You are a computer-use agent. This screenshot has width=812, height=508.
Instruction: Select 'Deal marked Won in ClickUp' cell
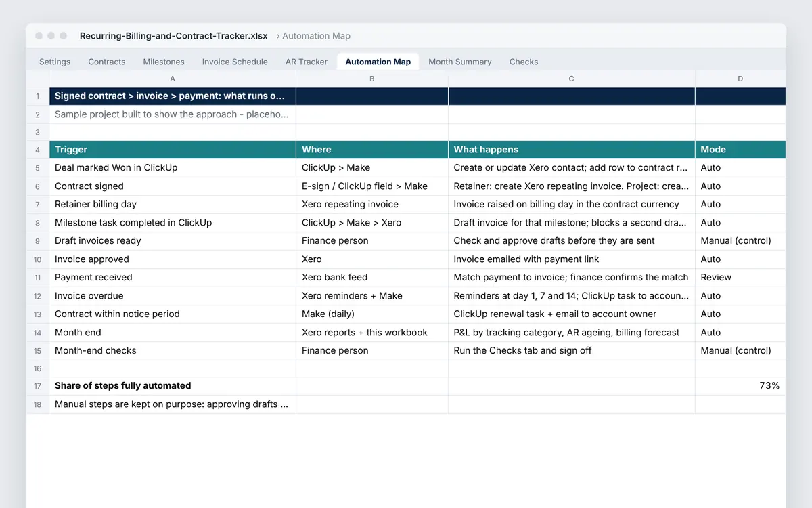pos(173,168)
